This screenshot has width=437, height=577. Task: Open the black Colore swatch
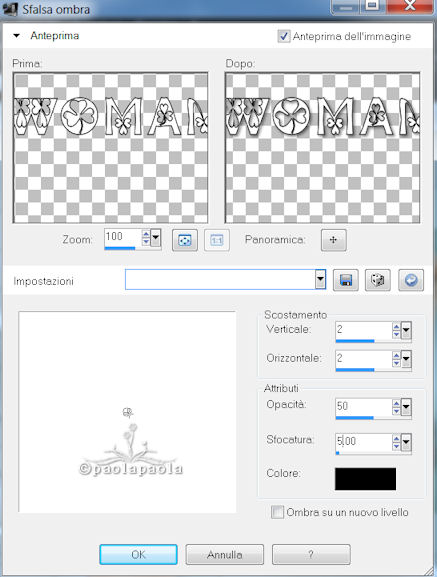point(365,479)
